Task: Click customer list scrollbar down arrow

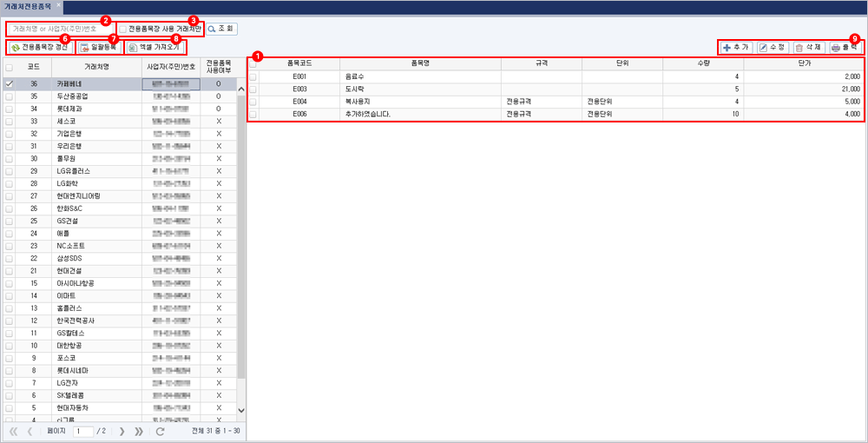Action: click(x=240, y=410)
